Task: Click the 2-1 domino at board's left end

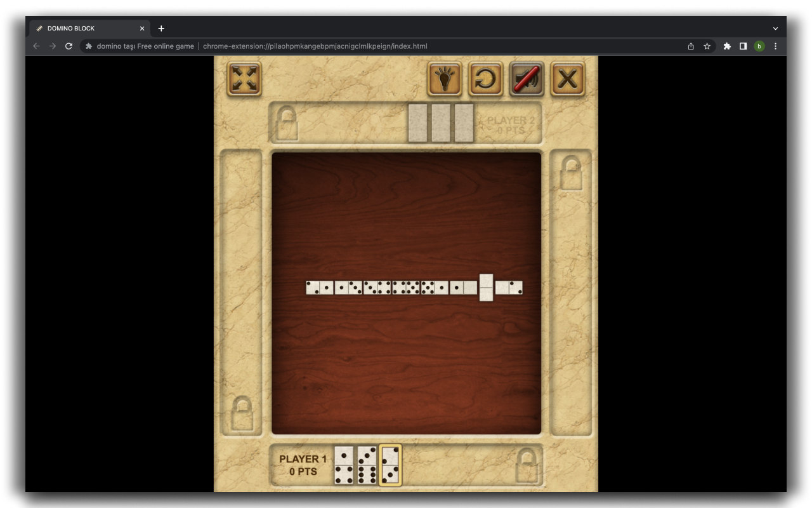Action: [320, 288]
